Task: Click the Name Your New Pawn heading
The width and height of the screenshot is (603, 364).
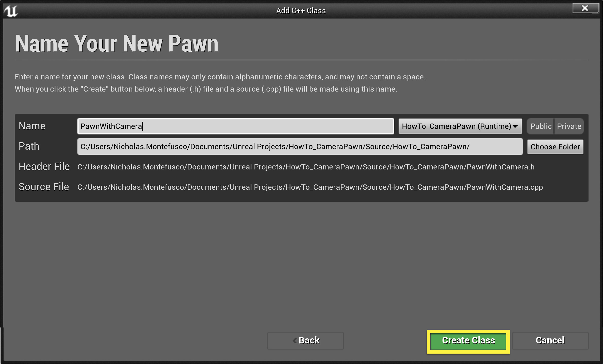Action: coord(117,44)
